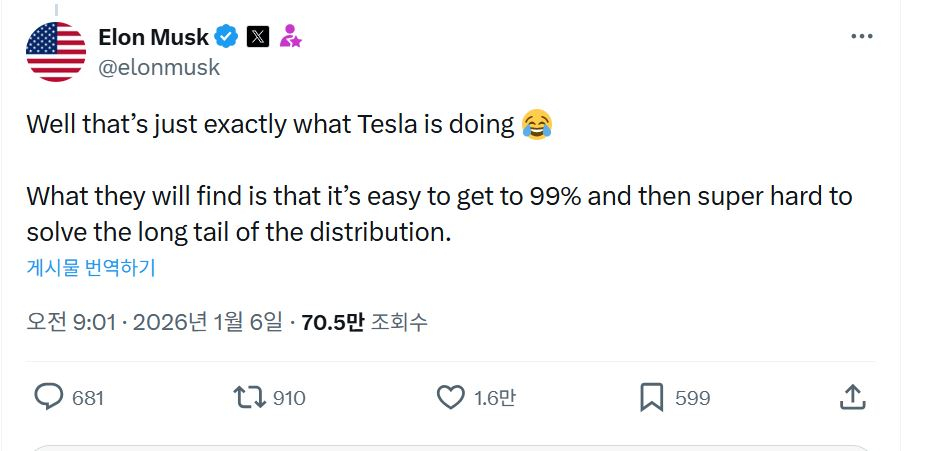
Task: Click the repost arrows icon
Action: click(248, 397)
